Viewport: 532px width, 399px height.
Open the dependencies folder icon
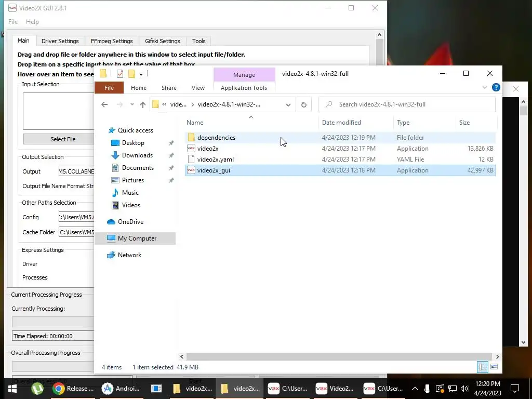191,137
